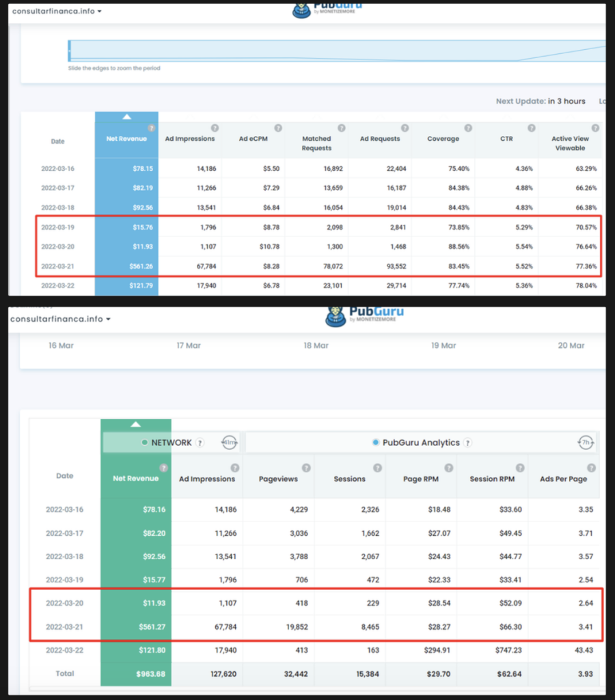Click the Next Update in 3 hours text
This screenshot has width=615, height=700.
(x=541, y=100)
